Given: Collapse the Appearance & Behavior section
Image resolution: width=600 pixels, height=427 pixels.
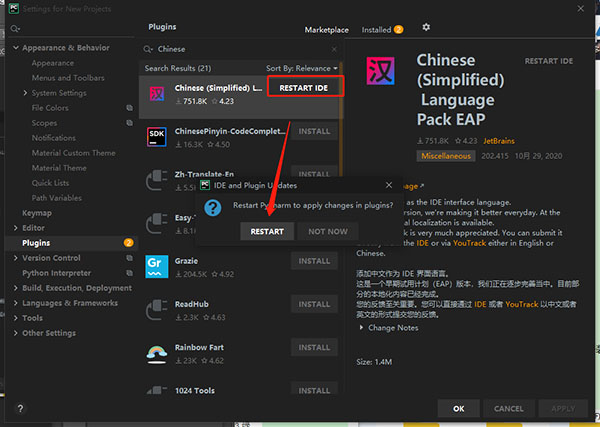Looking at the screenshot, I should (x=16, y=48).
